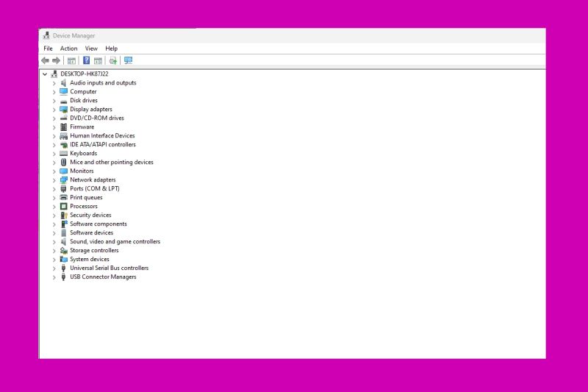This screenshot has width=588, height=392.
Task: Click the Software components icon
Action: pos(64,224)
